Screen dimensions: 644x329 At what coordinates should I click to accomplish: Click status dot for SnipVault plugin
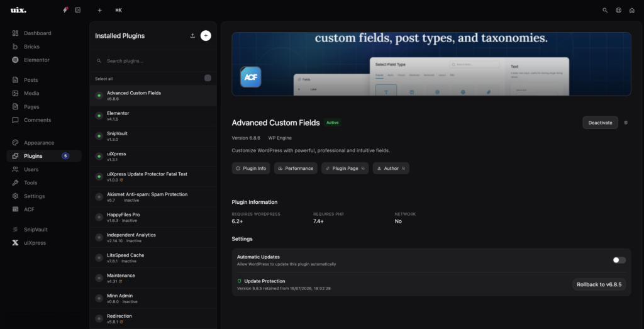tap(99, 136)
